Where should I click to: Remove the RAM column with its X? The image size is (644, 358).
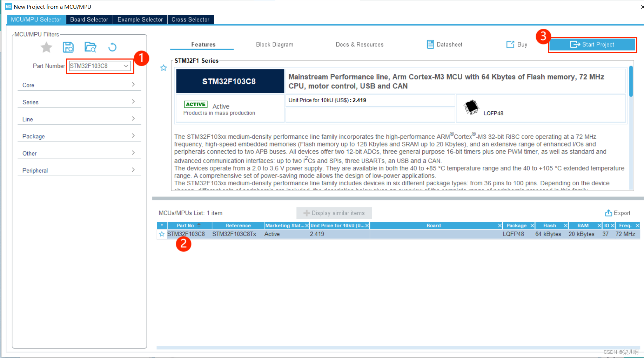(599, 226)
